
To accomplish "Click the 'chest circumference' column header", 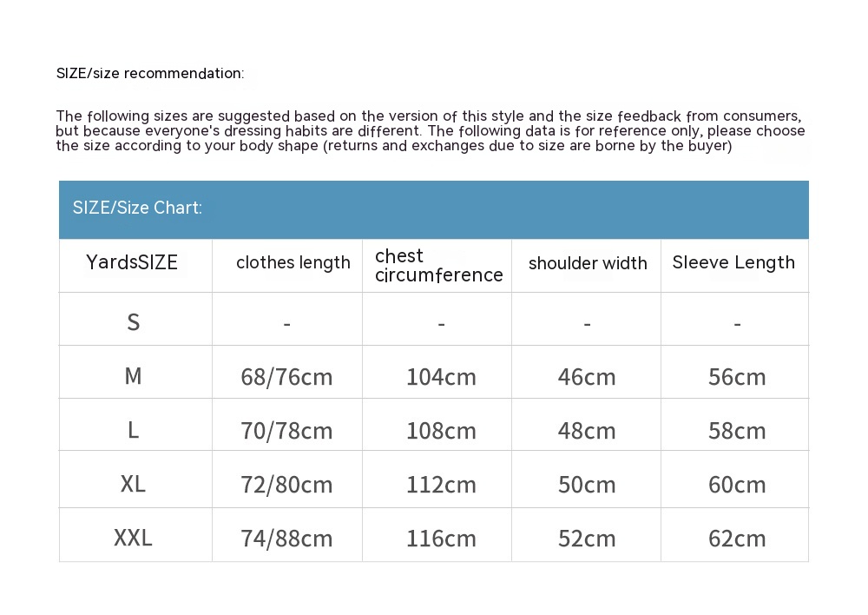I will pyautogui.click(x=438, y=265).
